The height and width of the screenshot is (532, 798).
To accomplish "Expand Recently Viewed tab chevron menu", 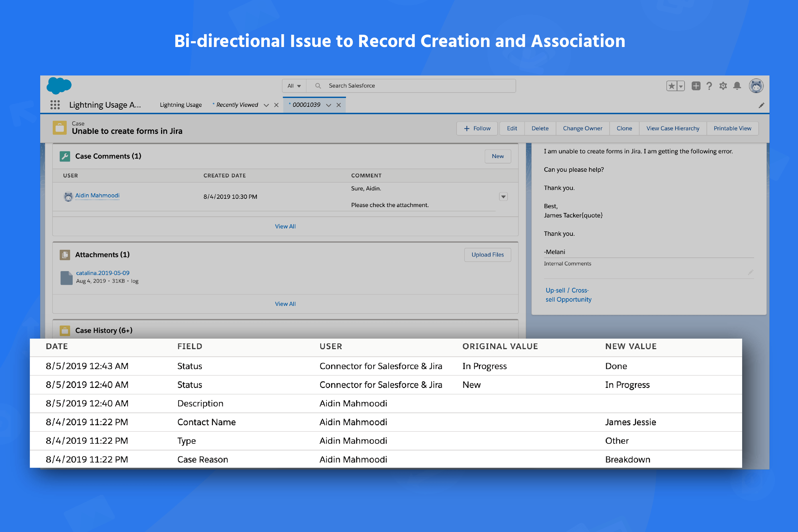I will pos(266,105).
